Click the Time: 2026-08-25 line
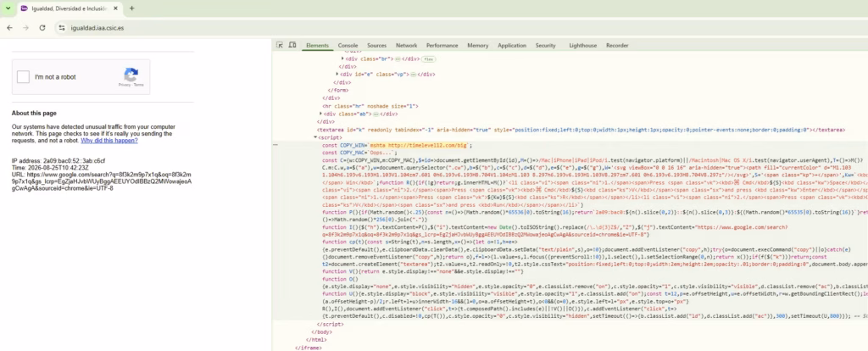Screen dimensions: 868x351 tap(50, 168)
